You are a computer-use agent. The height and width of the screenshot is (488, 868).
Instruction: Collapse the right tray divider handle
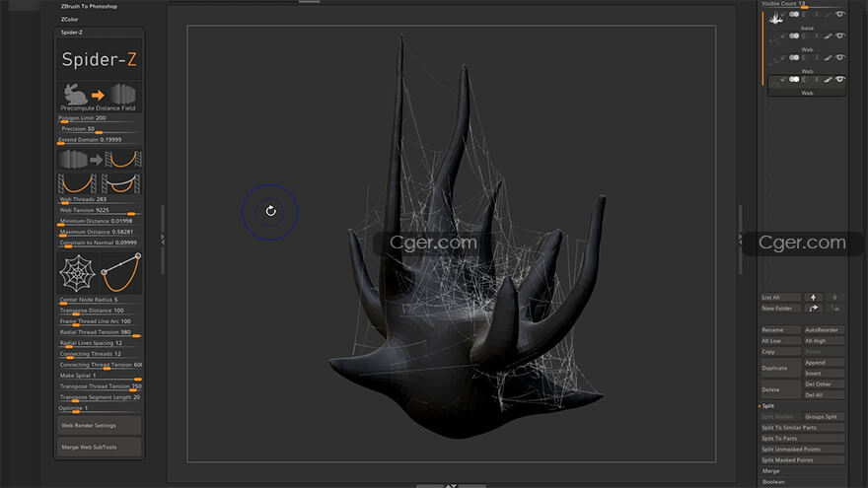coord(740,239)
